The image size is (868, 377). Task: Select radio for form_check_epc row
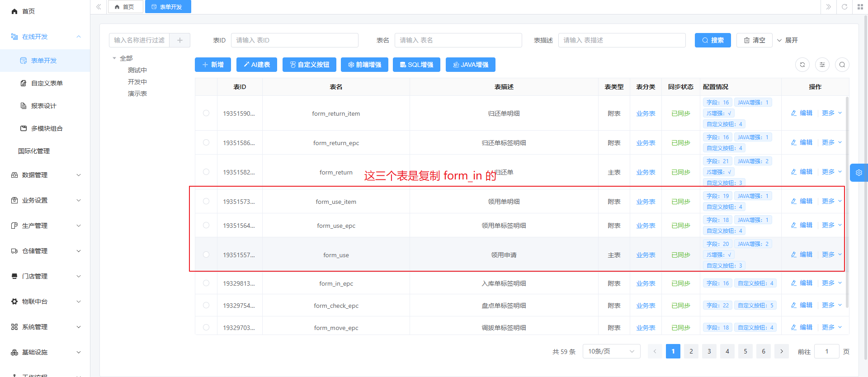tap(206, 305)
